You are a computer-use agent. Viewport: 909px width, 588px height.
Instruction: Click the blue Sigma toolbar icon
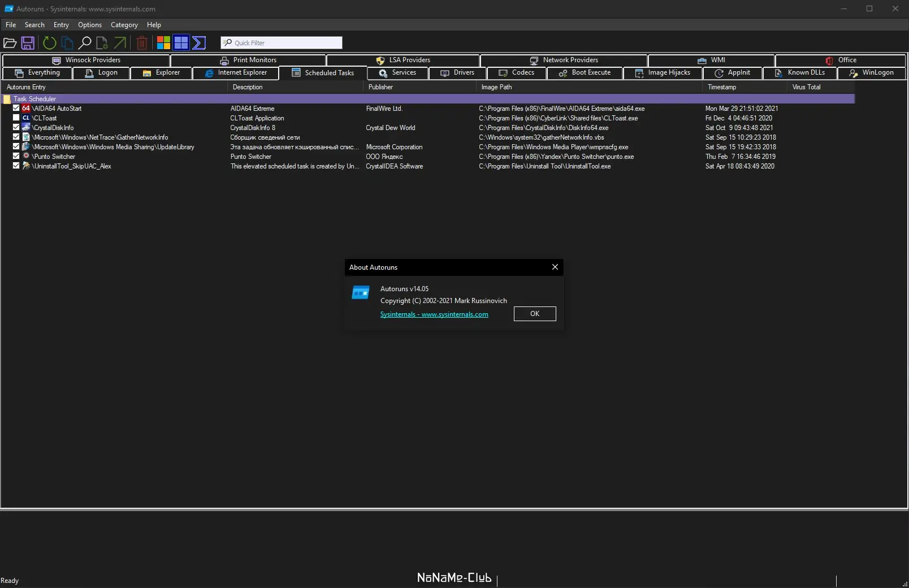(x=199, y=43)
